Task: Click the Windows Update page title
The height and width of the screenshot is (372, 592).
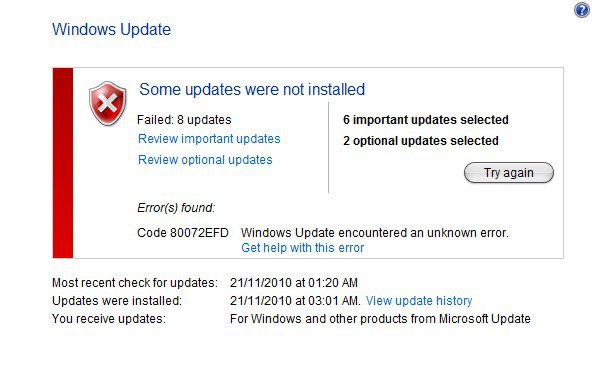Action: click(111, 29)
